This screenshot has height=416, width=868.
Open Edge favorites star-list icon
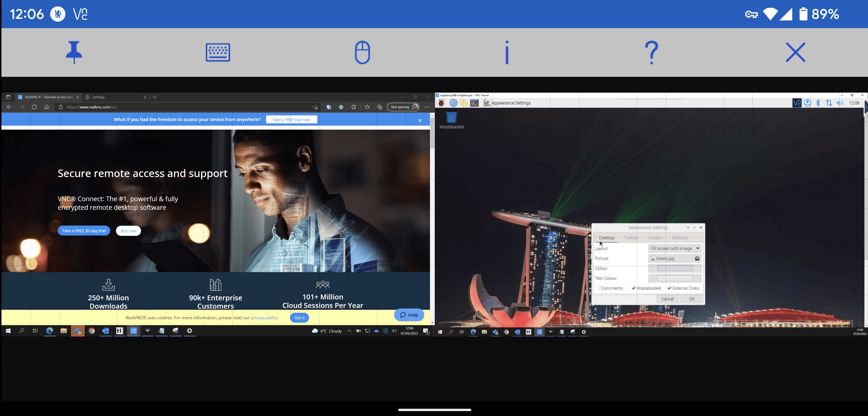(367, 107)
